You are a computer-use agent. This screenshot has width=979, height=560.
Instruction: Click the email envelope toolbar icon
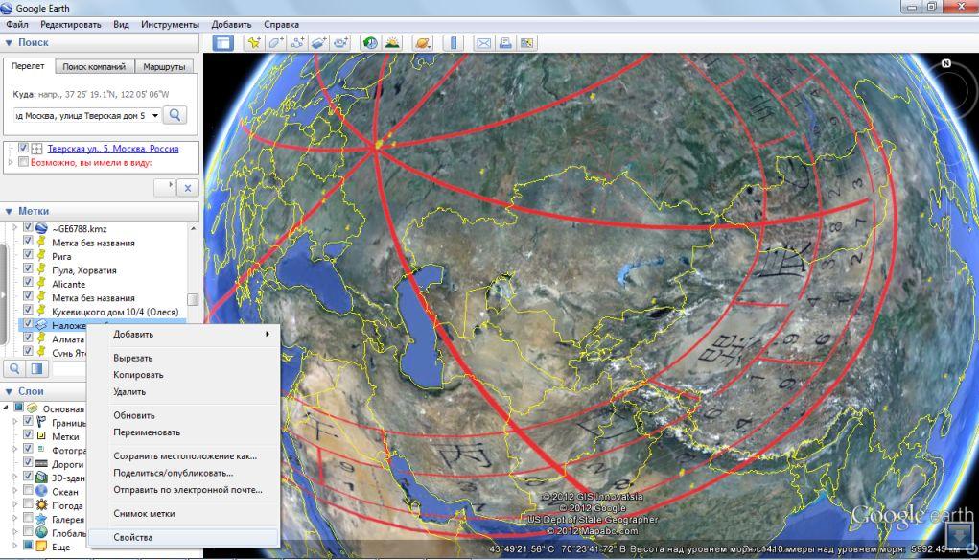(483, 42)
